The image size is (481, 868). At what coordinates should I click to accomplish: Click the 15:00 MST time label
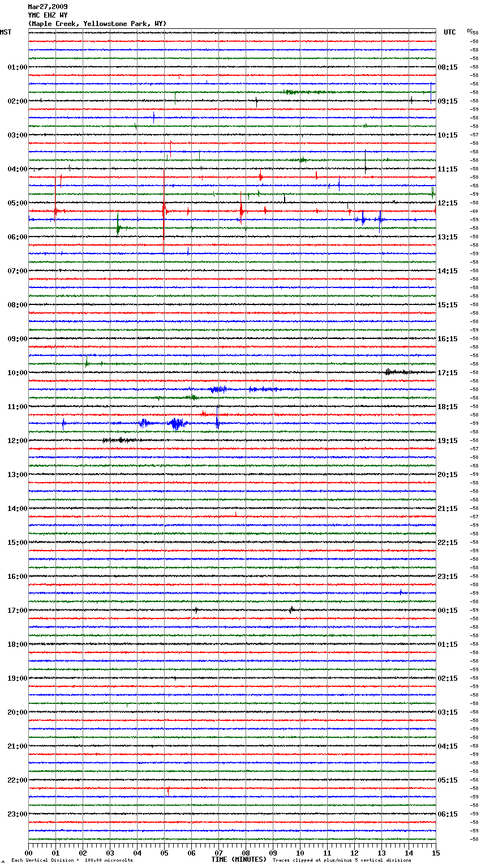click(18, 543)
